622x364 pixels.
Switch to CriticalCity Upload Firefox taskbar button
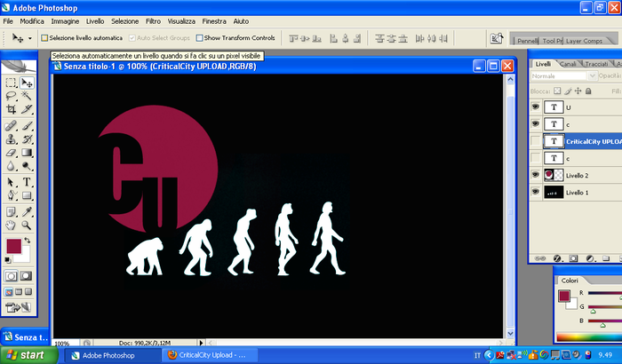click(211, 355)
